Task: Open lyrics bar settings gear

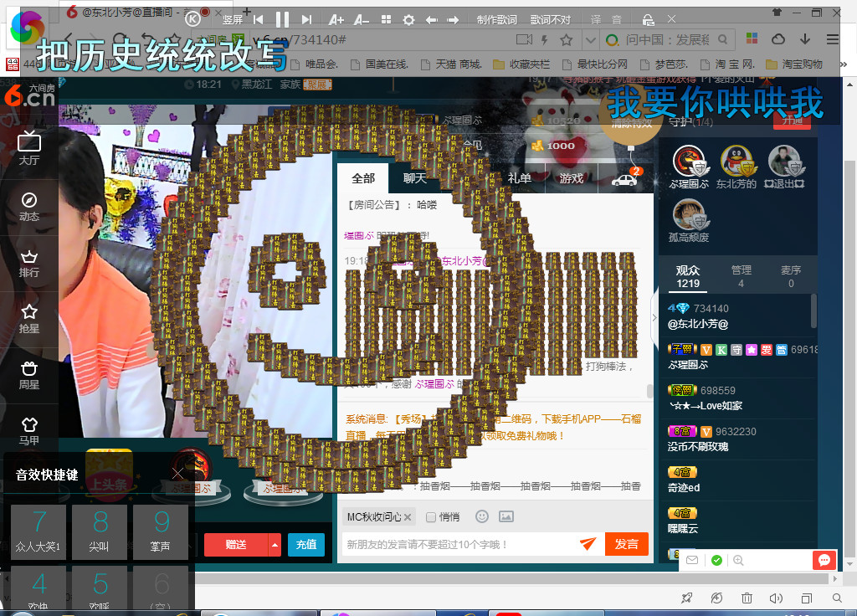Action: point(408,20)
